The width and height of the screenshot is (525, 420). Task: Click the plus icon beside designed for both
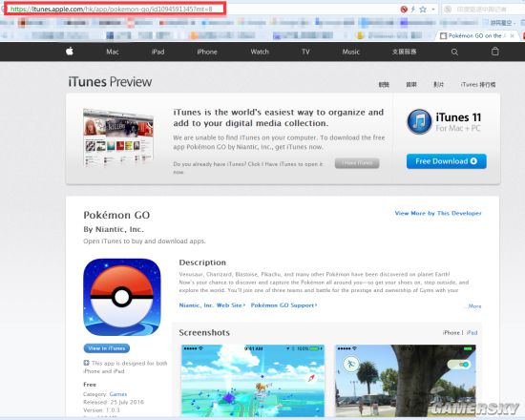point(86,363)
